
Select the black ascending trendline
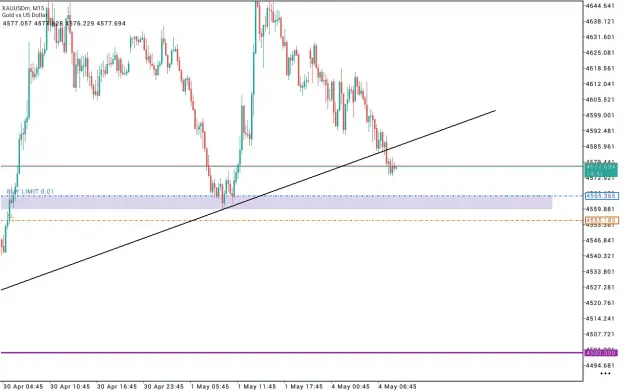(x=247, y=200)
